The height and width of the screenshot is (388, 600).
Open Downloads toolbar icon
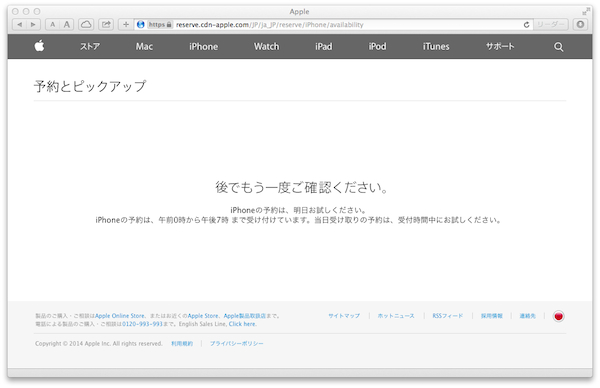580,24
